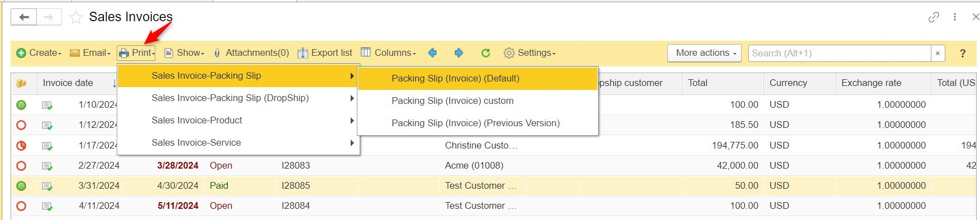
Task: Click posted document icon in 2/27/2024 row
Action: pos(47,166)
